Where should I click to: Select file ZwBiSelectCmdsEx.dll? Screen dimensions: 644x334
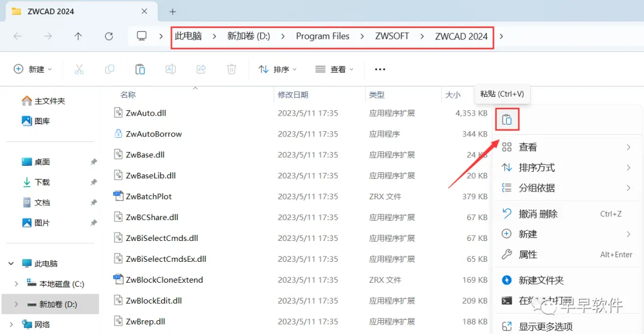[x=166, y=259]
